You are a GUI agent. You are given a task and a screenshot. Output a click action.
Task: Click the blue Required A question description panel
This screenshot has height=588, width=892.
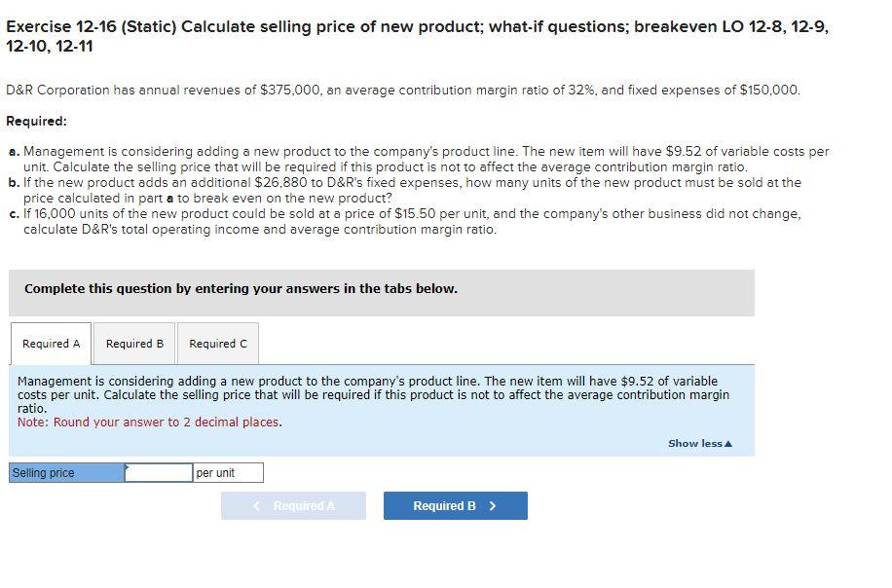pos(380,394)
